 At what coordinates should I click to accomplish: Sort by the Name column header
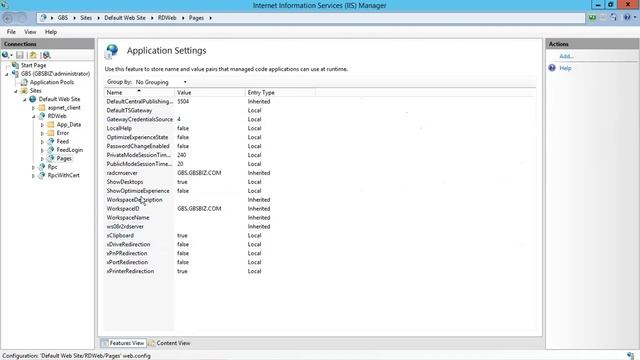[140, 93]
